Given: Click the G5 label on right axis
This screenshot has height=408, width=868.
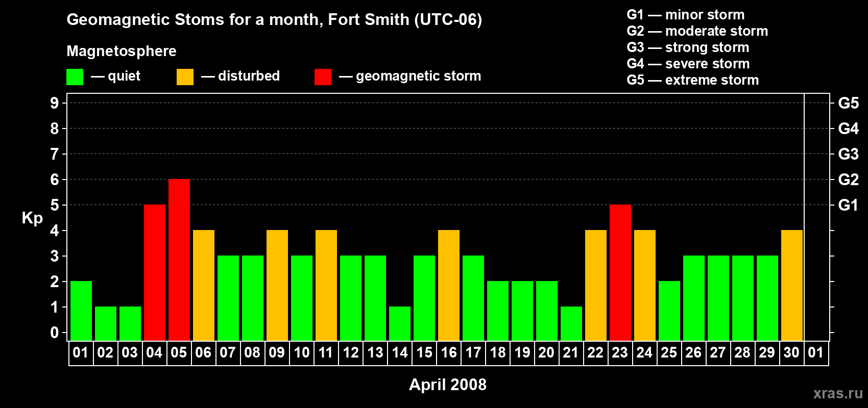Looking at the screenshot, I should click(x=849, y=103).
